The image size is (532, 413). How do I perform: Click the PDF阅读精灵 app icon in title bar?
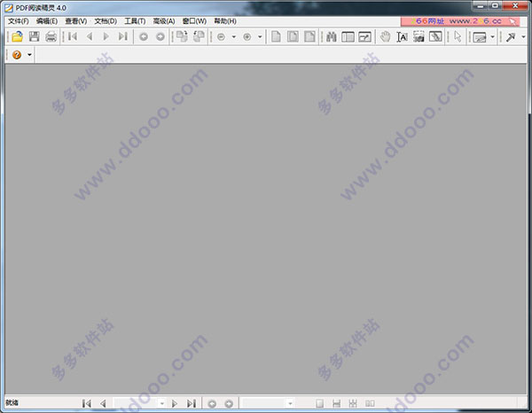tap(9, 7)
